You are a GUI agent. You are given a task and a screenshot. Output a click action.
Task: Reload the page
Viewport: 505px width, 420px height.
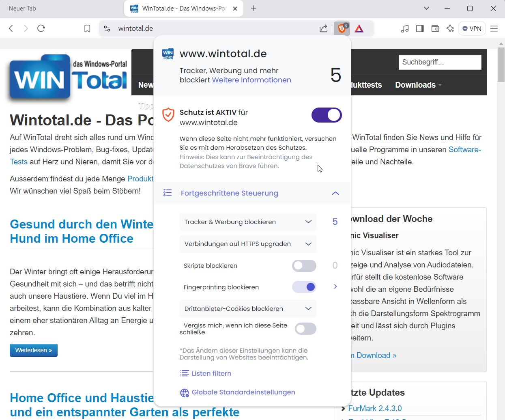click(41, 28)
